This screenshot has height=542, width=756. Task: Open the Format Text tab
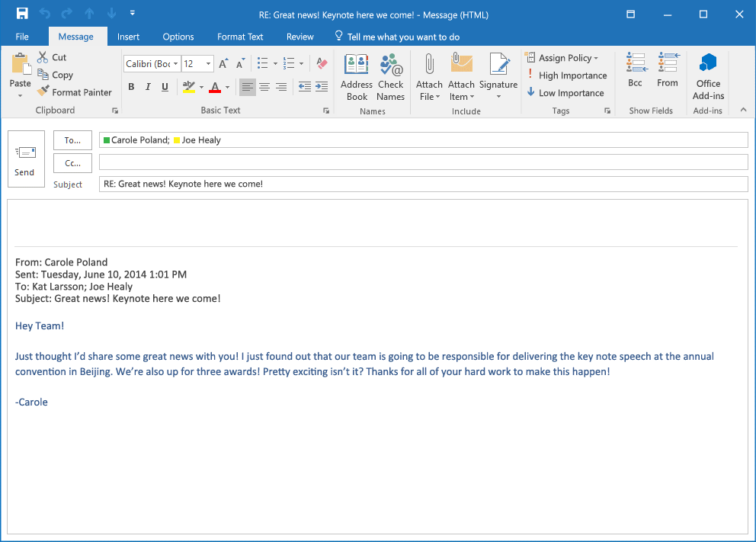click(x=240, y=37)
